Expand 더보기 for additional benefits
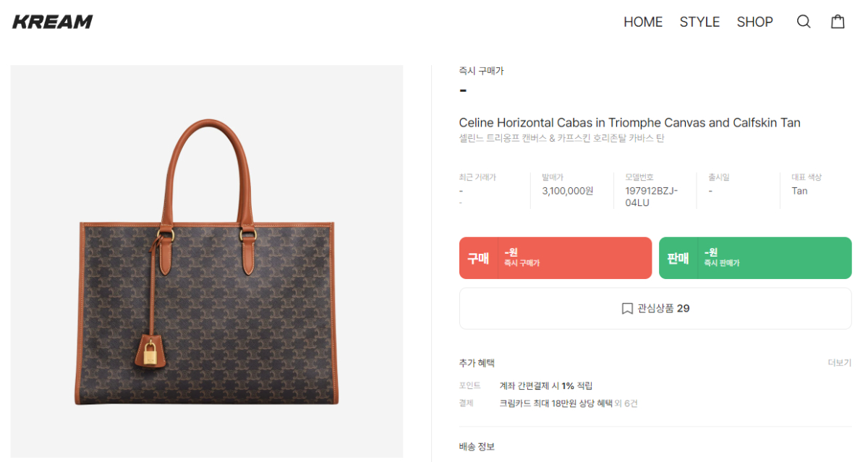868x462 pixels. pos(839,363)
